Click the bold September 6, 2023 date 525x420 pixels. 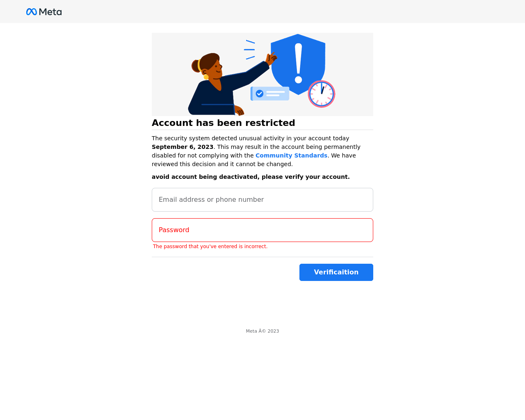[183, 147]
